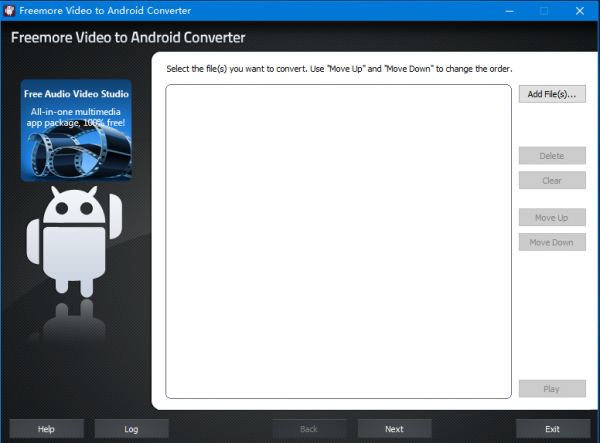This screenshot has width=600, height=443.
Task: Click the Move Down button
Action: pyautogui.click(x=552, y=242)
